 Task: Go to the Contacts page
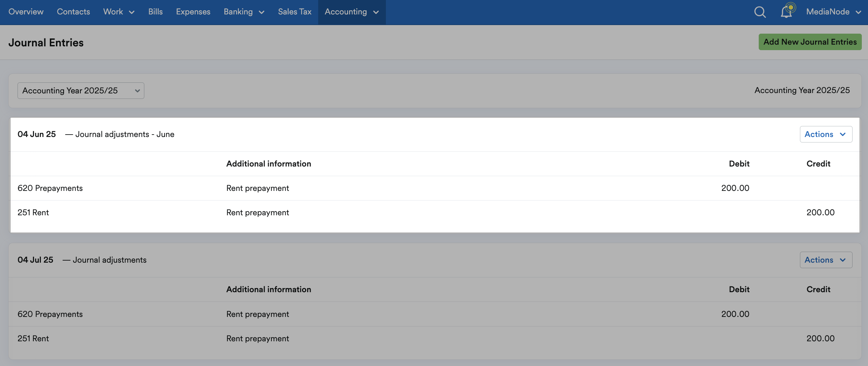point(73,12)
